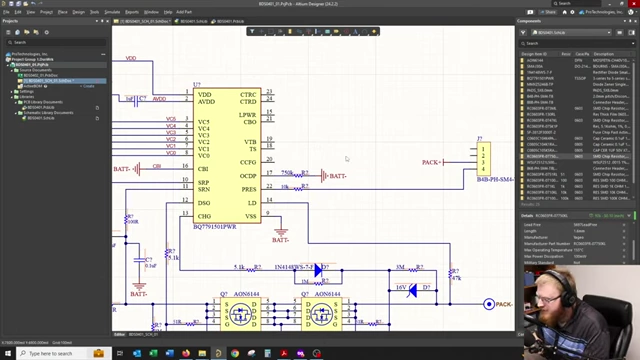
Task: Expand the Settings folder in Projects
Action: tap(12, 91)
